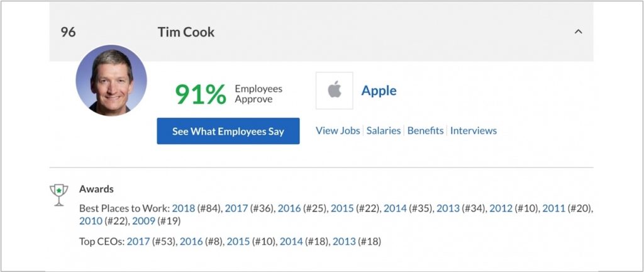Select 2010 Best Places to Work
The height and width of the screenshot is (272, 644).
point(91,221)
